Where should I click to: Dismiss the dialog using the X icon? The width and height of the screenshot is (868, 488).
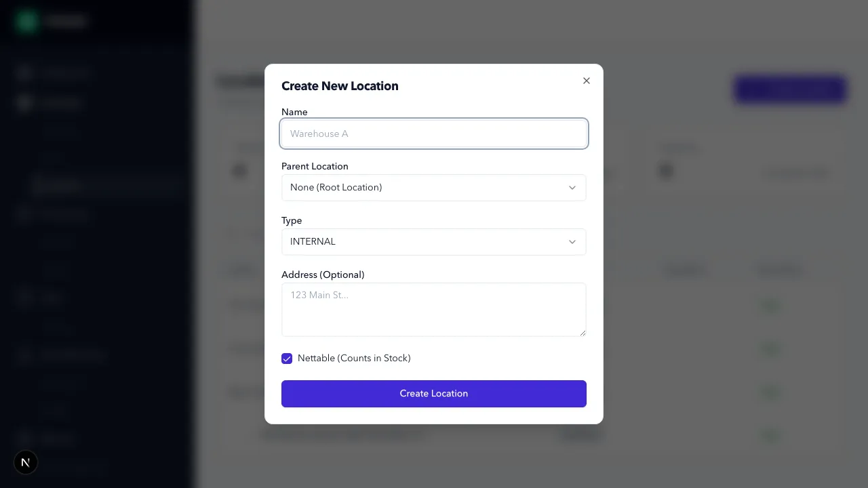point(586,81)
